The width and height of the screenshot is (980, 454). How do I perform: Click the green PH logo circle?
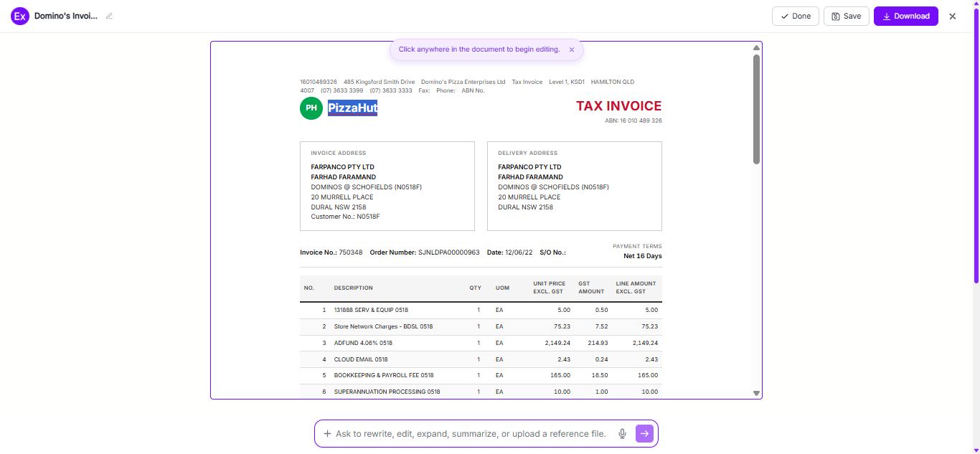311,108
